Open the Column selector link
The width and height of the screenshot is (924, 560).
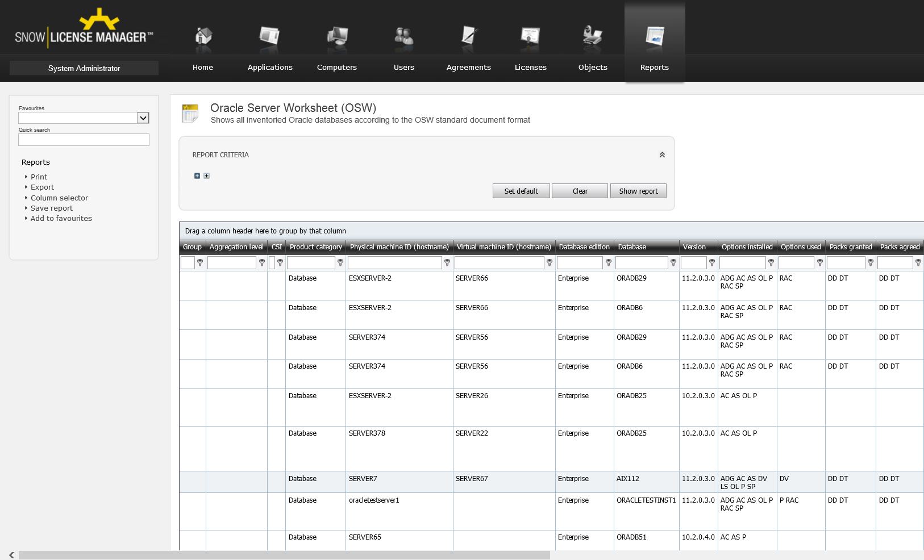click(59, 198)
